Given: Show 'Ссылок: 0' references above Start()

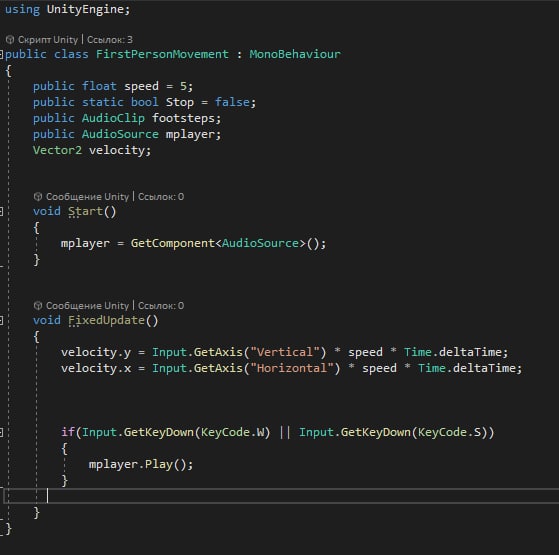Looking at the screenshot, I should click(161, 196).
